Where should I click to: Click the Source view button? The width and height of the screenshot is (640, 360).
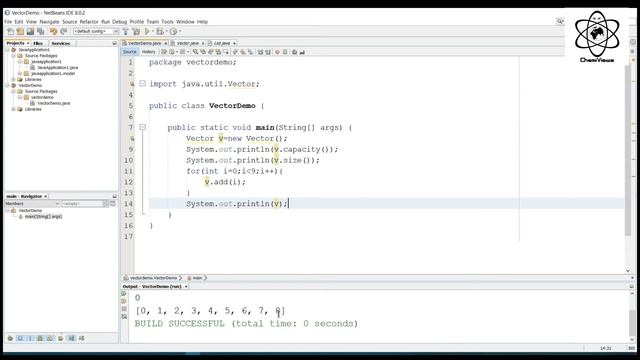[x=129, y=52]
